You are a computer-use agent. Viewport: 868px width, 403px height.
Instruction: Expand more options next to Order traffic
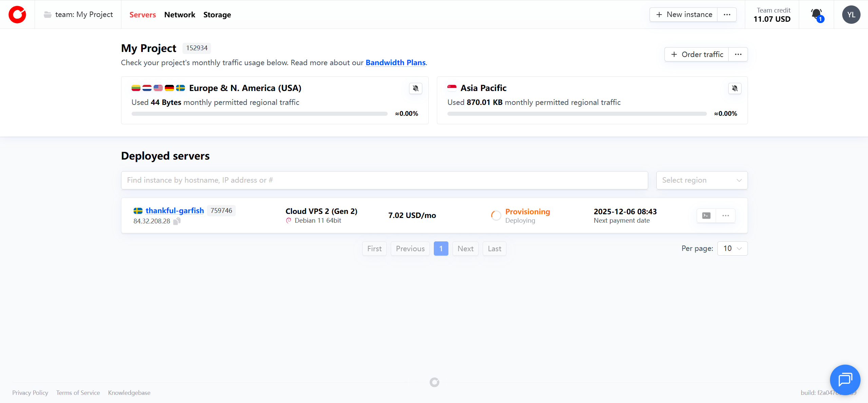click(738, 54)
